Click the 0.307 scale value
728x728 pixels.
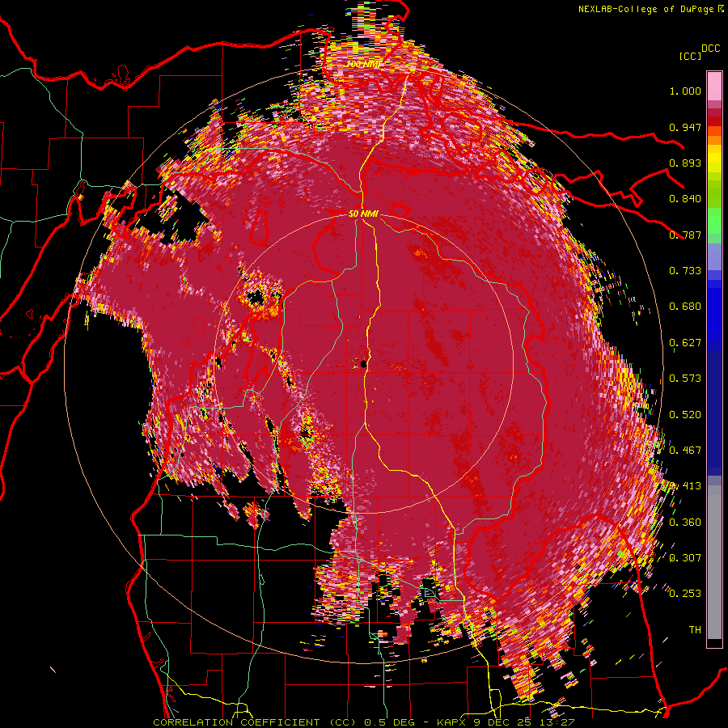tap(685, 558)
